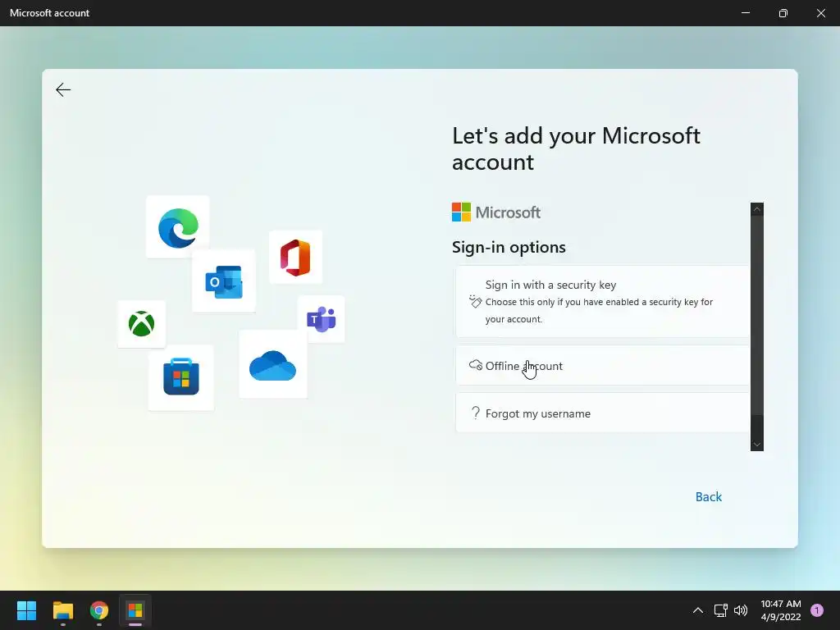Open File Explorer from the taskbar
Image resolution: width=840 pixels, height=630 pixels.
62,610
